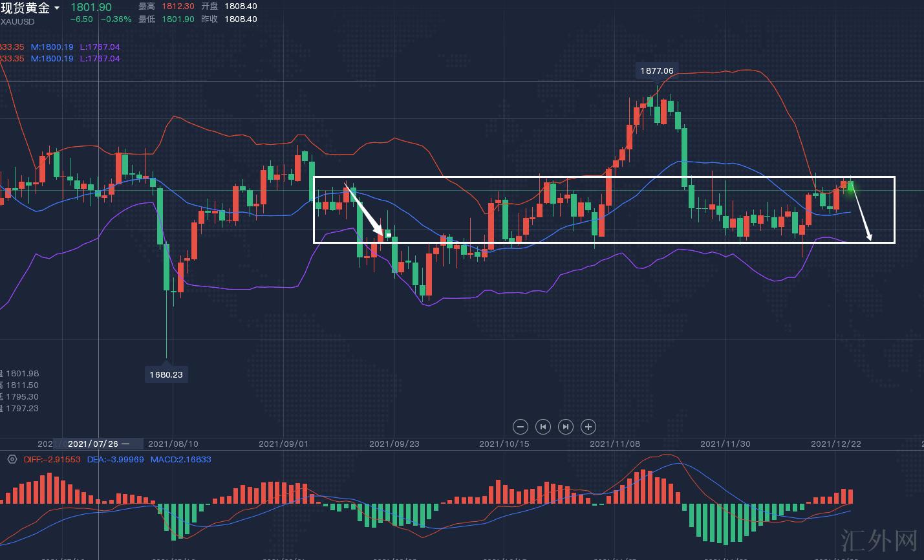The width and height of the screenshot is (924, 560).
Task: Click the blue MACD:2.16833 label
Action: (180, 459)
